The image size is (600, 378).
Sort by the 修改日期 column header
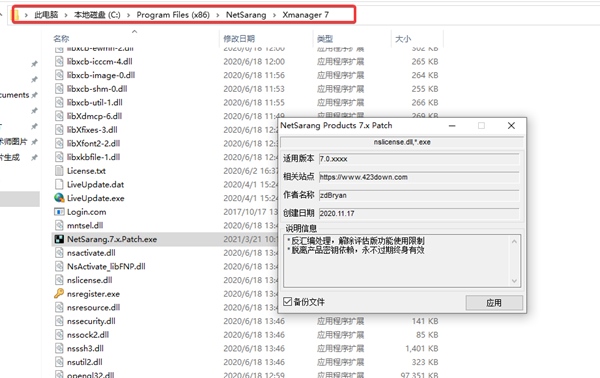[239, 39]
